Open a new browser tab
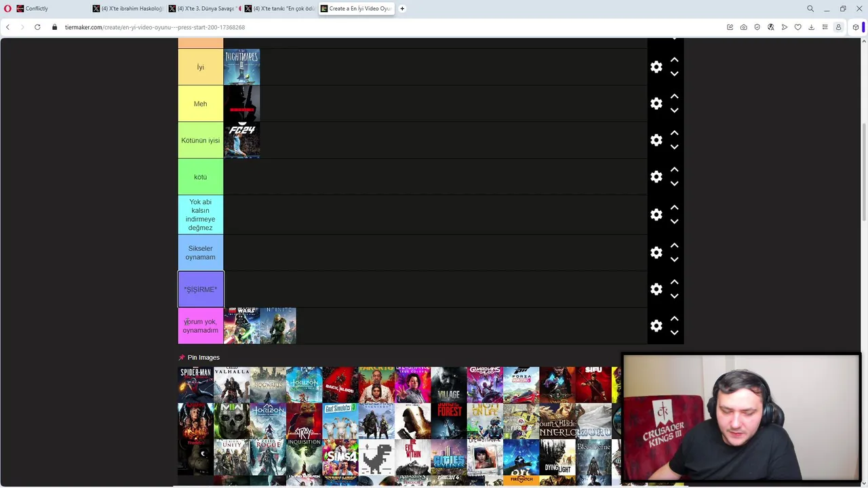The width and height of the screenshot is (868, 488). [402, 9]
